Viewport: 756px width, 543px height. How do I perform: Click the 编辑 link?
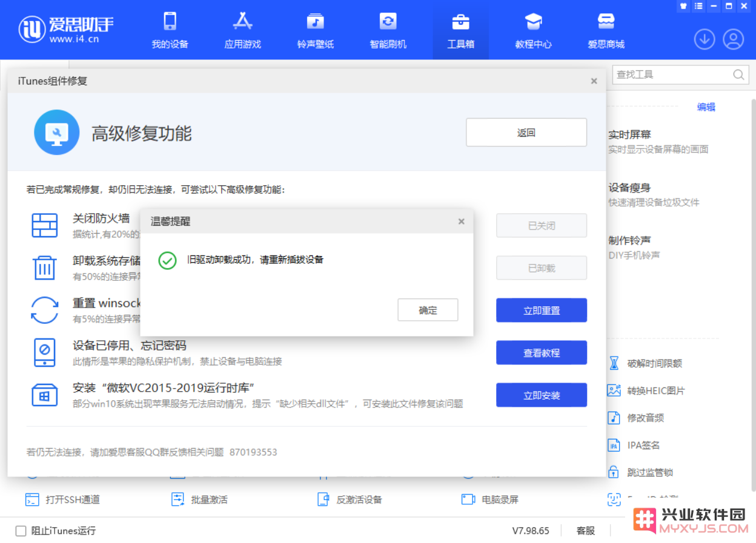point(706,107)
